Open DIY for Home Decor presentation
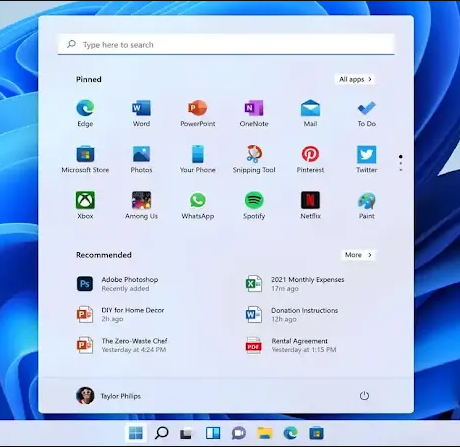 (120, 314)
